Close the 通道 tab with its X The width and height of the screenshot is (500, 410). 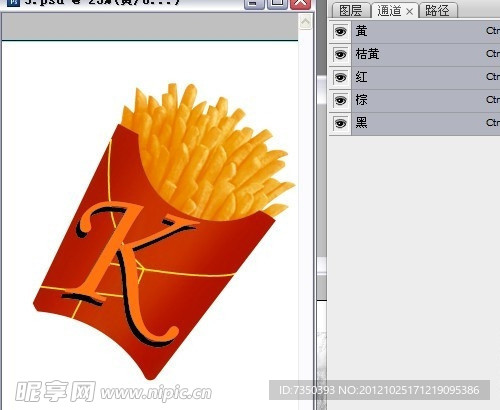point(410,12)
